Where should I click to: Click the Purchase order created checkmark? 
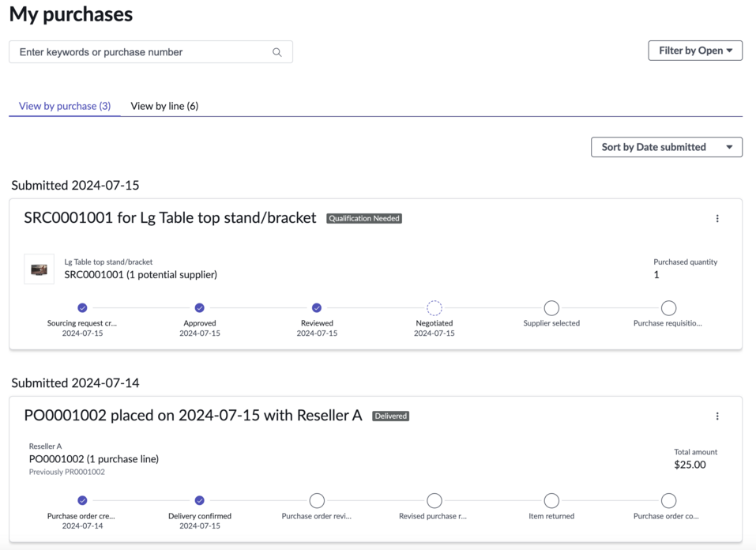pos(82,500)
